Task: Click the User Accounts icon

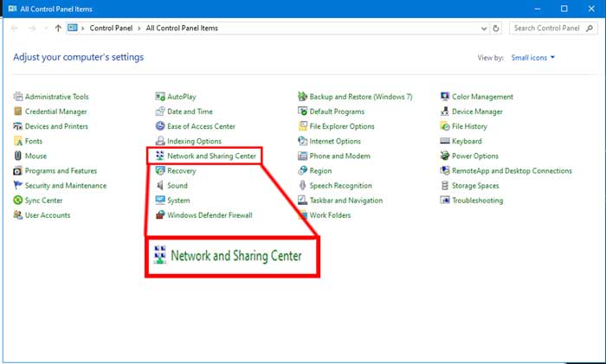Action: [x=18, y=215]
